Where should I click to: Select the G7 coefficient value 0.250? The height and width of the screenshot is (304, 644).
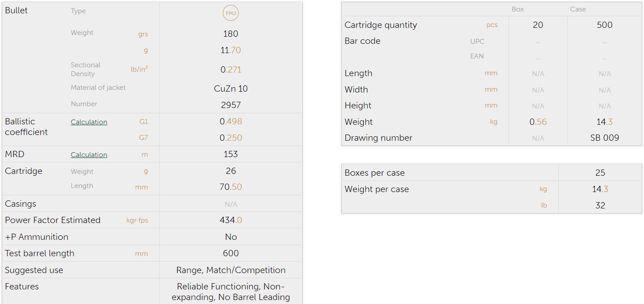pyautogui.click(x=231, y=138)
